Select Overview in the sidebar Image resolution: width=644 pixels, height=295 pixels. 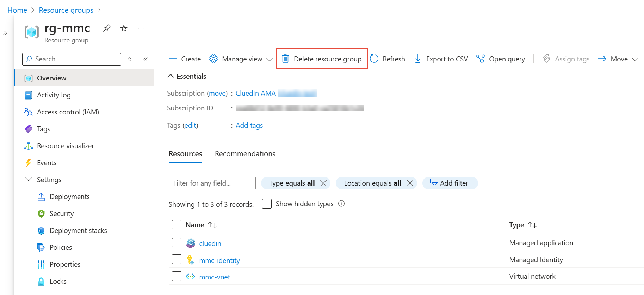(85, 78)
